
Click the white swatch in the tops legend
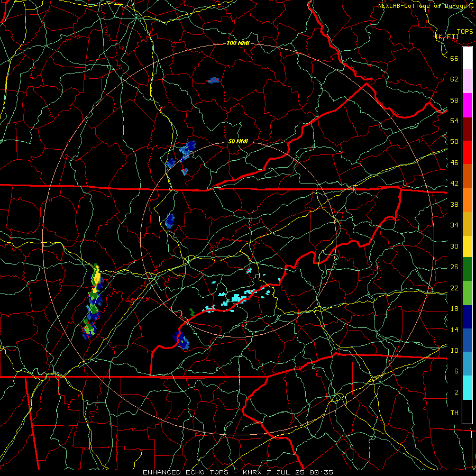[x=467, y=58]
